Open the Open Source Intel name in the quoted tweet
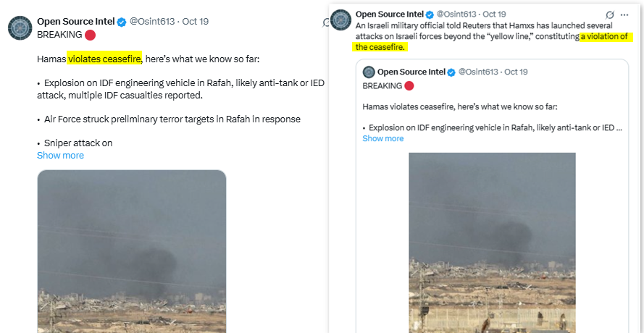This screenshot has height=333, width=644. point(411,72)
